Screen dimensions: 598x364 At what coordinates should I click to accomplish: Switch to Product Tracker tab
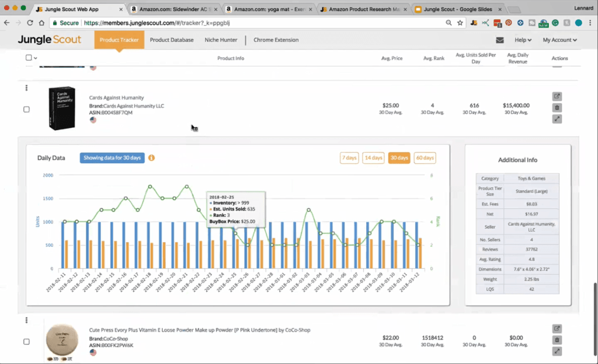tap(119, 40)
